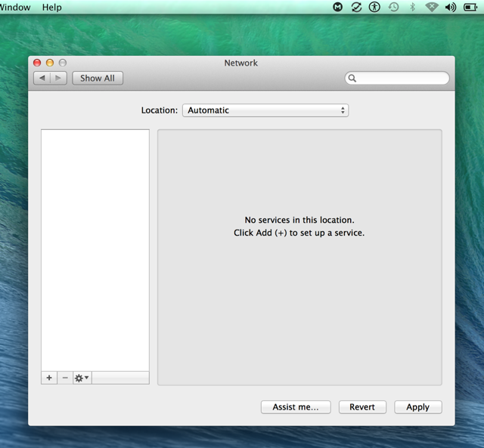Click the Show All button

pyautogui.click(x=98, y=78)
